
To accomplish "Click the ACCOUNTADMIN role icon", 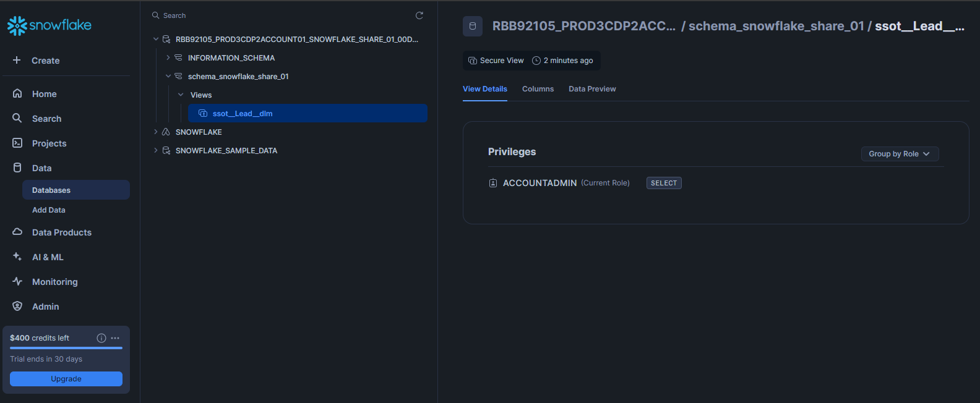I will pos(493,183).
